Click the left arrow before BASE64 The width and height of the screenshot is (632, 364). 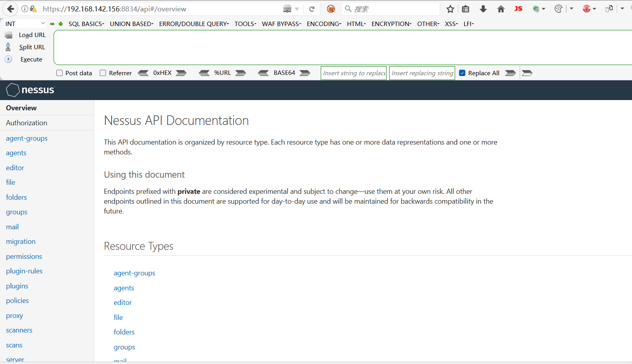point(263,73)
